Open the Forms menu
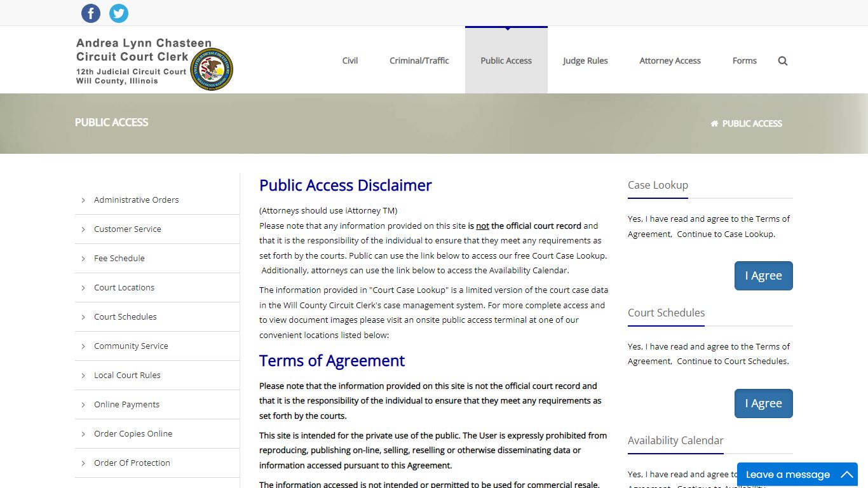The image size is (868, 488). 745,61
